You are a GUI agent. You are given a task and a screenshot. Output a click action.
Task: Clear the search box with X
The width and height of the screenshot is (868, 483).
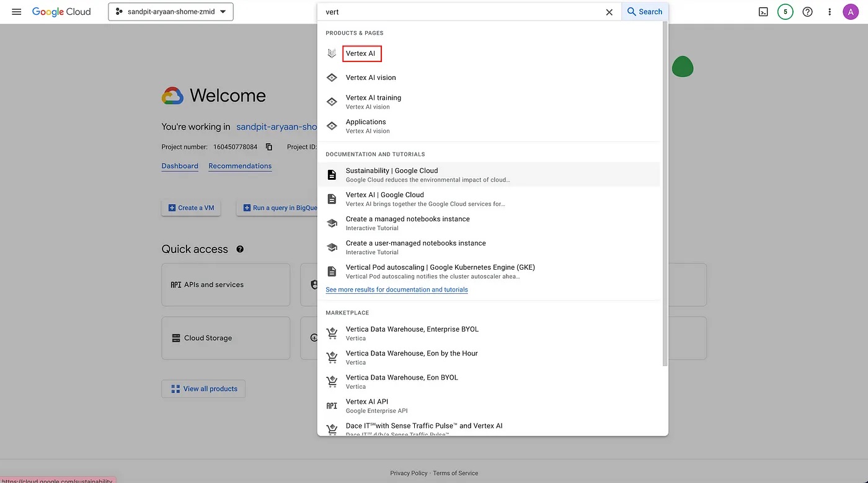click(609, 12)
